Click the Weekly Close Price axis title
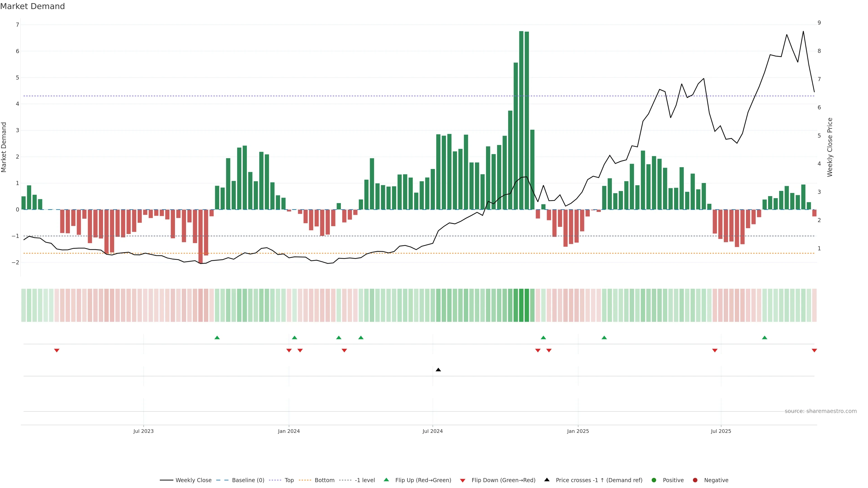The height and width of the screenshot is (488, 868). click(x=830, y=147)
